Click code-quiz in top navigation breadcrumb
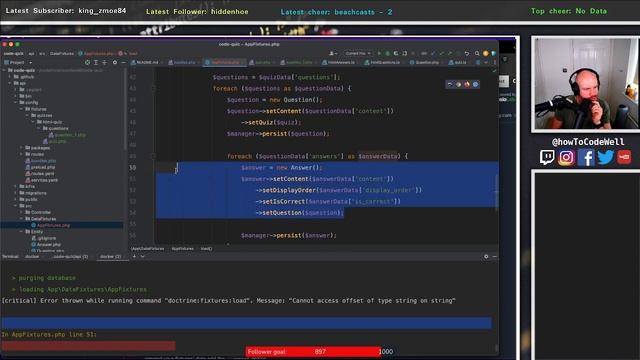 [x=13, y=53]
